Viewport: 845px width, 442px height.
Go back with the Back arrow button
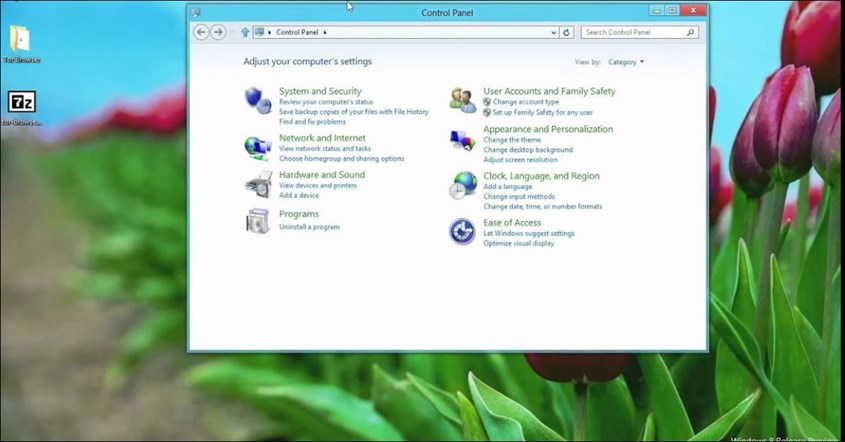(201, 32)
